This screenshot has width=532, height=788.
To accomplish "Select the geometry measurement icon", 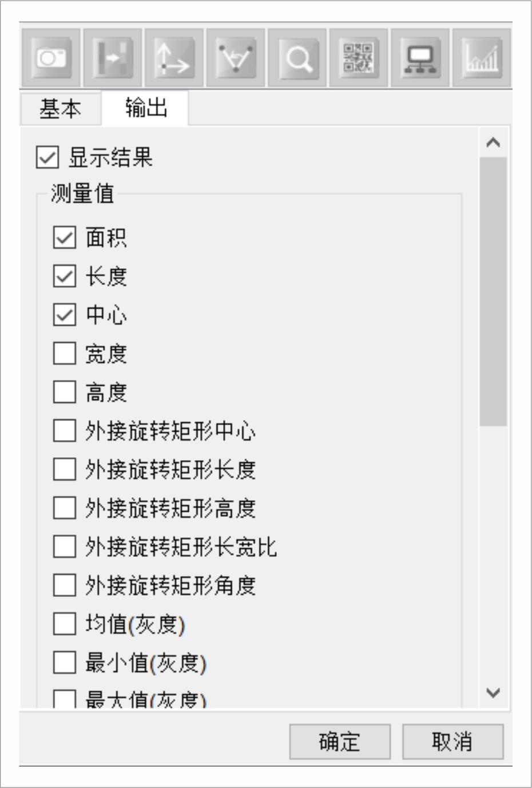I will (x=236, y=58).
